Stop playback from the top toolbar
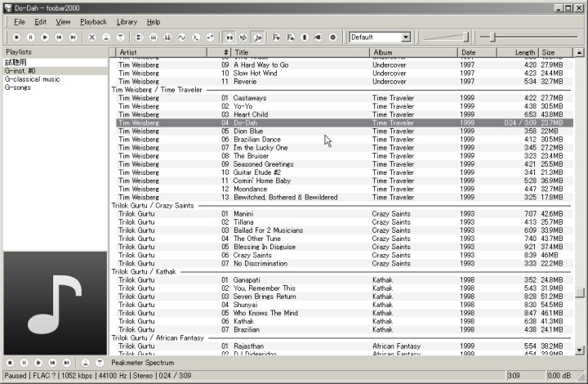588x384 pixels. tap(16, 37)
